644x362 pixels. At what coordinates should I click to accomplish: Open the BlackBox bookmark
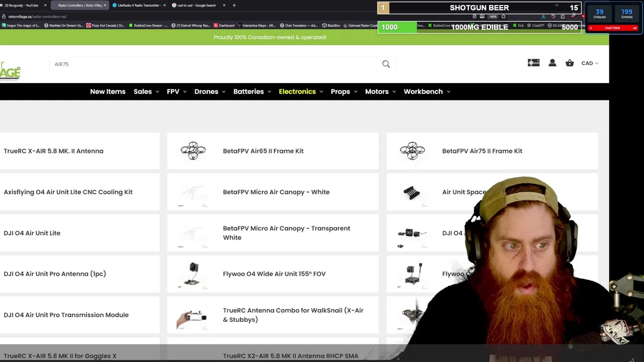pyautogui.click(x=331, y=25)
